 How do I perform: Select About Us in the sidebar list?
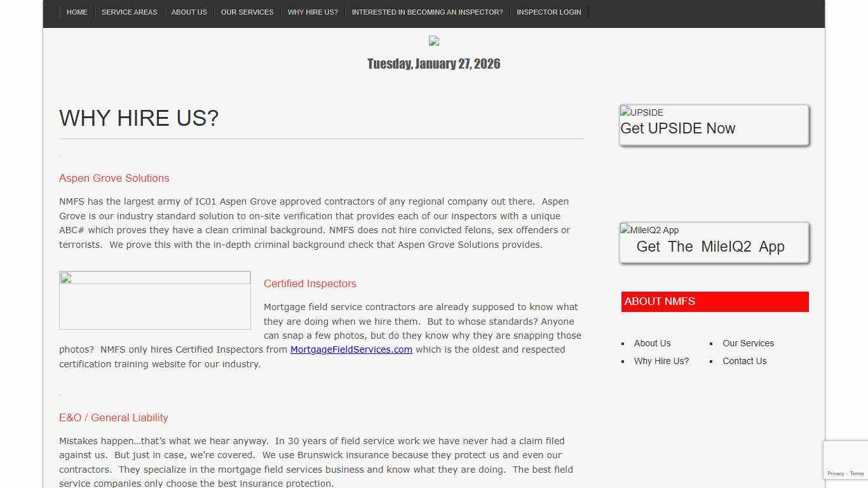652,343
